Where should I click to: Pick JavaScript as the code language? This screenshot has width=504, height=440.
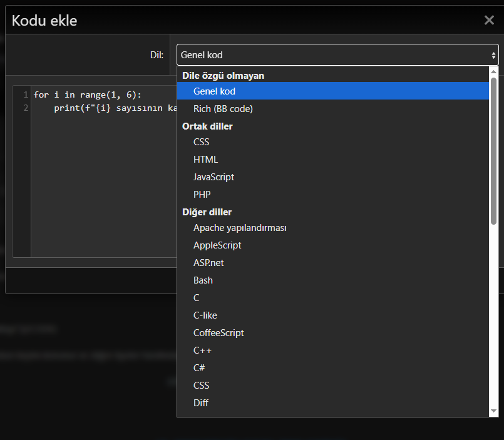(x=332, y=177)
